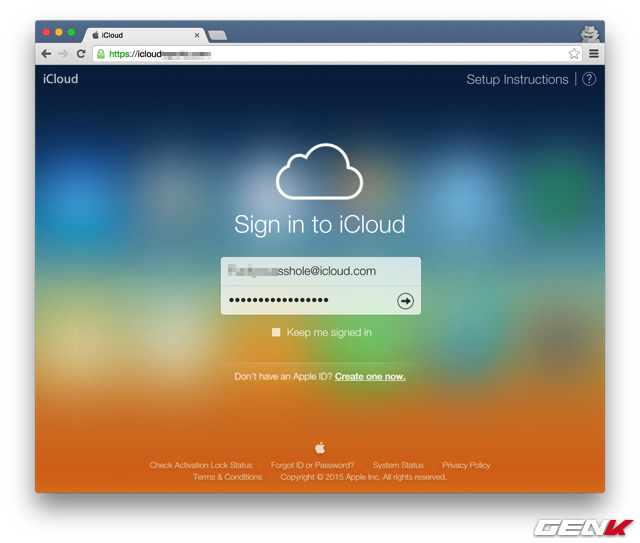Viewport: 640px width, 543px height.
Task: Open Privacy Policy link
Action: tap(466, 465)
